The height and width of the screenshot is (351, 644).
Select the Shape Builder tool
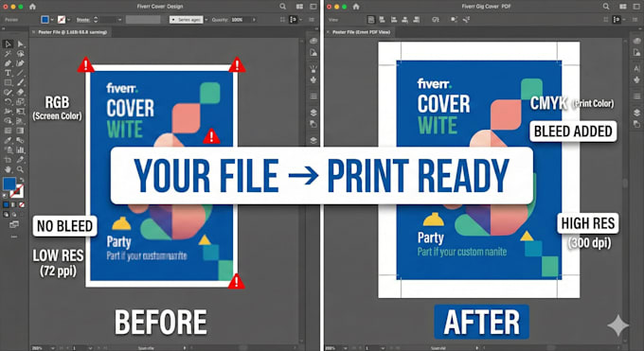[8, 121]
